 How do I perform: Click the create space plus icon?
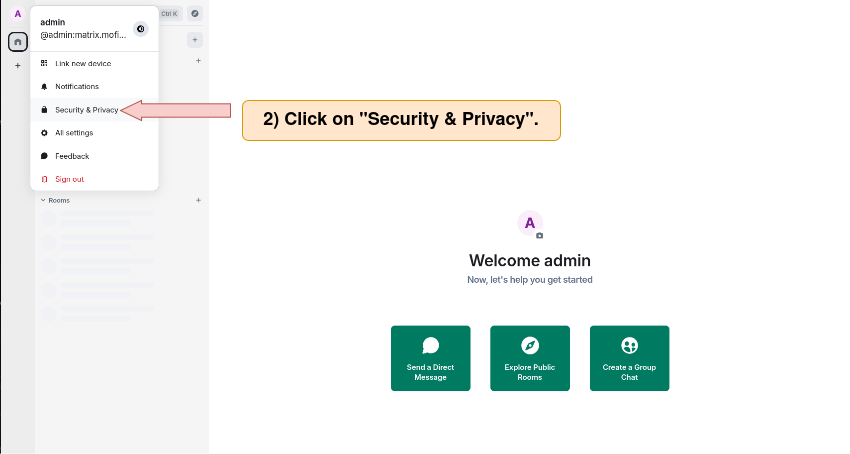(18, 66)
